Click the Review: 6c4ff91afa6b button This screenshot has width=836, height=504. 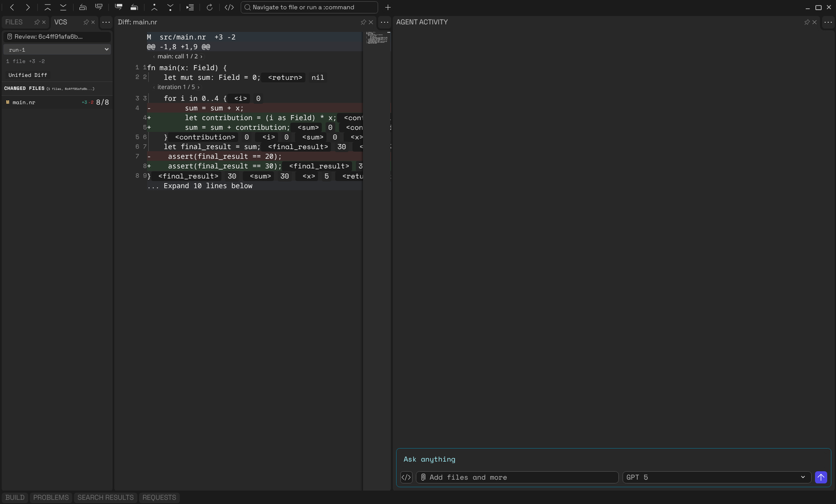[57, 37]
